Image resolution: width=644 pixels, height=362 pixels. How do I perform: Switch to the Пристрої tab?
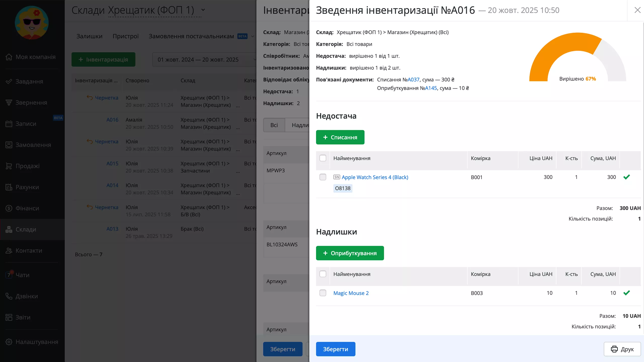(x=126, y=36)
